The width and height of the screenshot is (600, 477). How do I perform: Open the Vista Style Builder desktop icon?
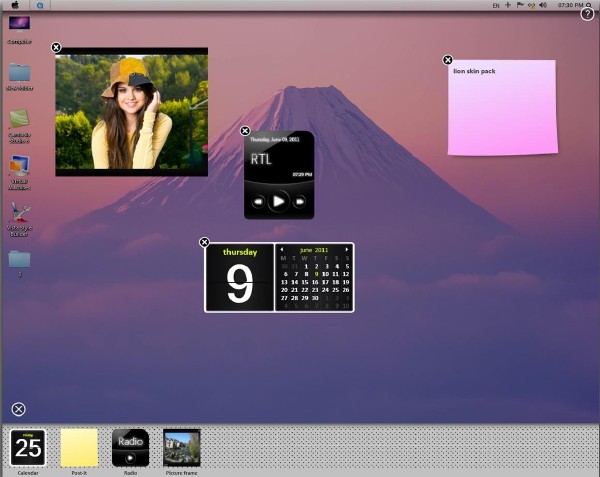[18, 213]
